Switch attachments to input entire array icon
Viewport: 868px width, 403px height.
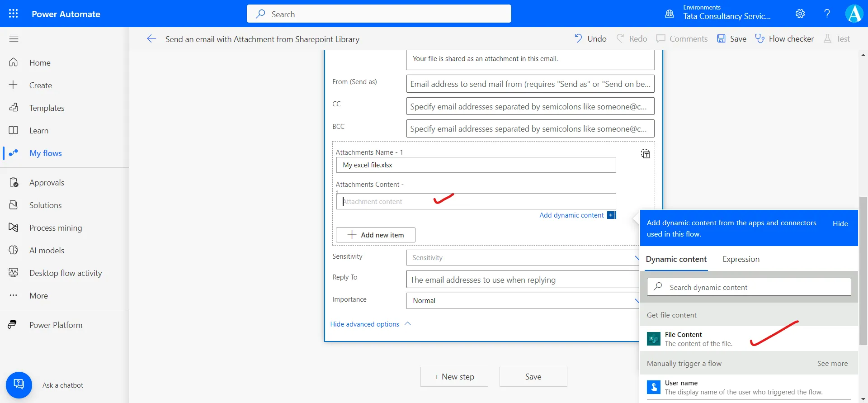pos(646,154)
